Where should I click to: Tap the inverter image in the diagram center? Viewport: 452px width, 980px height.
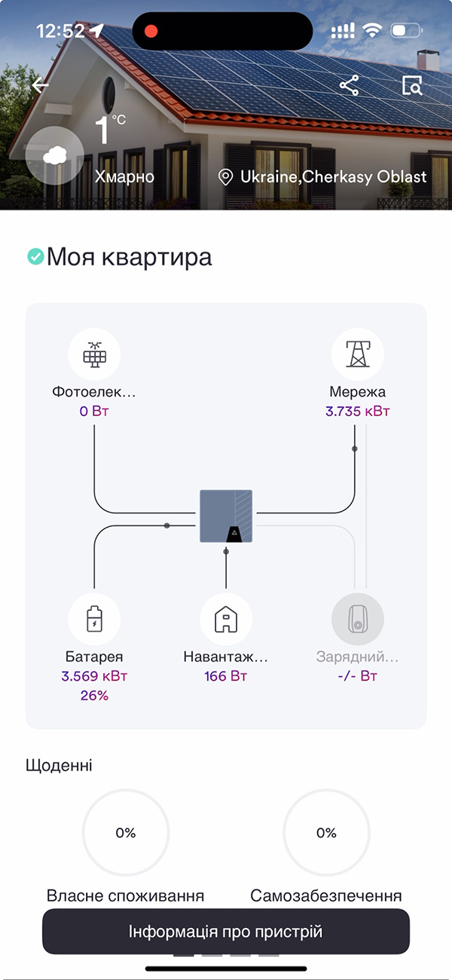click(x=226, y=516)
